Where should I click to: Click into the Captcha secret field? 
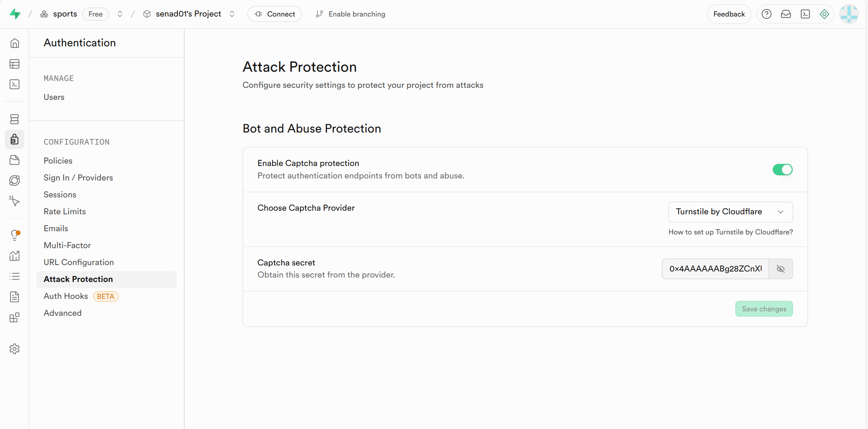point(715,269)
